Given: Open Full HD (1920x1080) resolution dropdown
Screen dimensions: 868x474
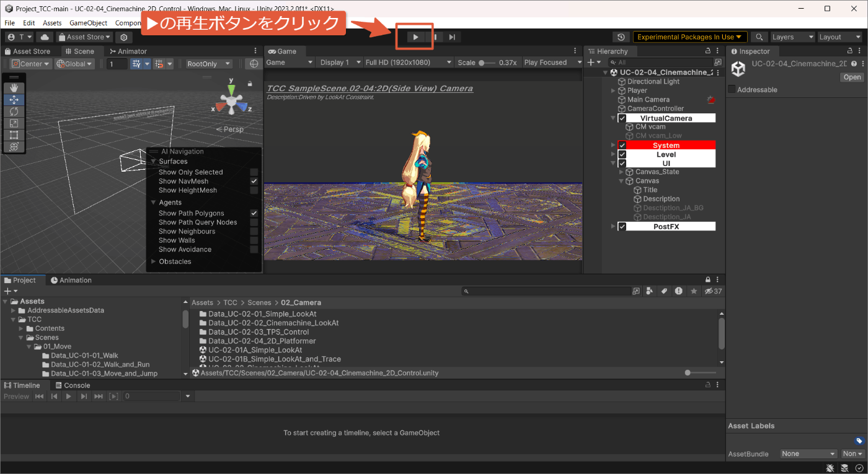Looking at the screenshot, I should click(409, 63).
